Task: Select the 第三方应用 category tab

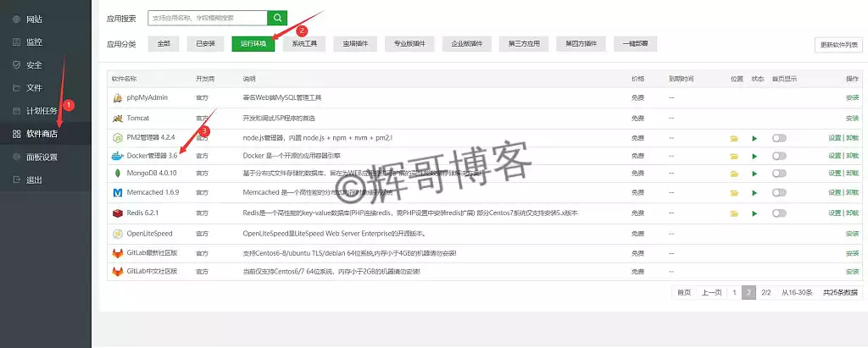Action: pos(524,44)
